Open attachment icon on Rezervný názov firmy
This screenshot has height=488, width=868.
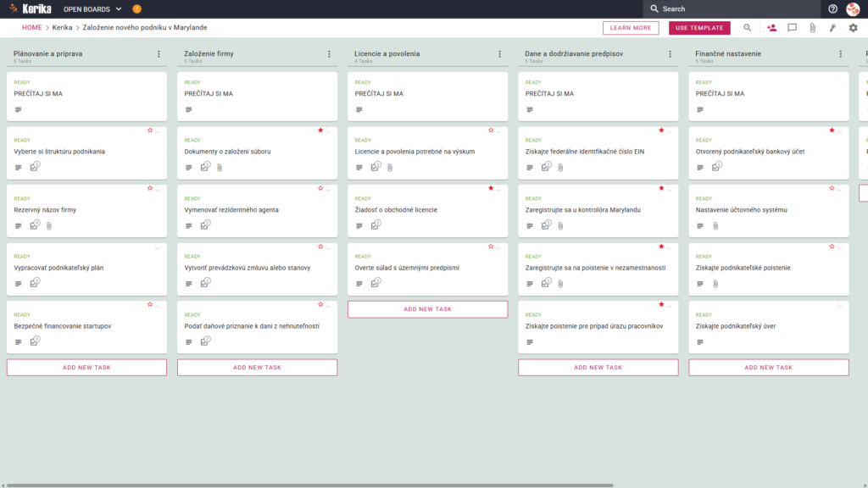49,225
